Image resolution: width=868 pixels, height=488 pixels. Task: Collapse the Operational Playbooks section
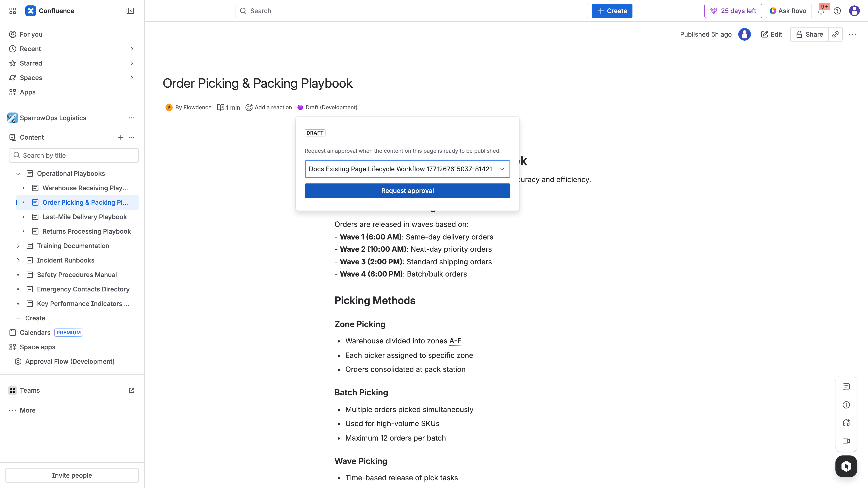click(x=18, y=174)
